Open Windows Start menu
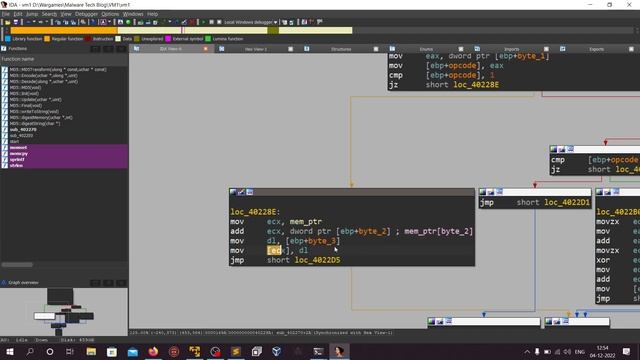The image size is (640, 360). coord(10,351)
